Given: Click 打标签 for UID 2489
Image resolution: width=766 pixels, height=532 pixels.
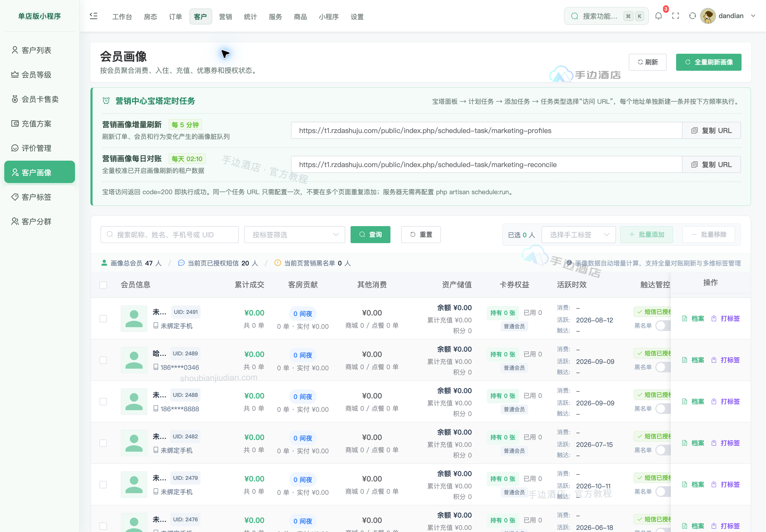Looking at the screenshot, I should pyautogui.click(x=725, y=360).
